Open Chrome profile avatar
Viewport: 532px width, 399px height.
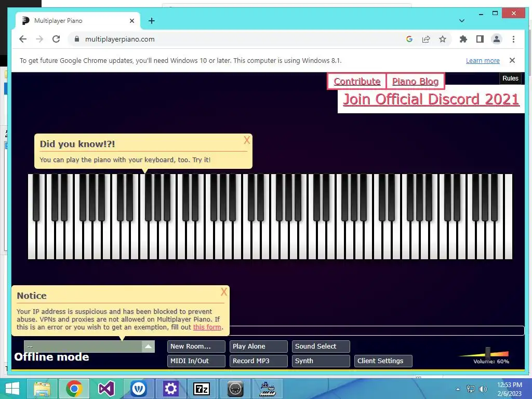click(x=496, y=39)
